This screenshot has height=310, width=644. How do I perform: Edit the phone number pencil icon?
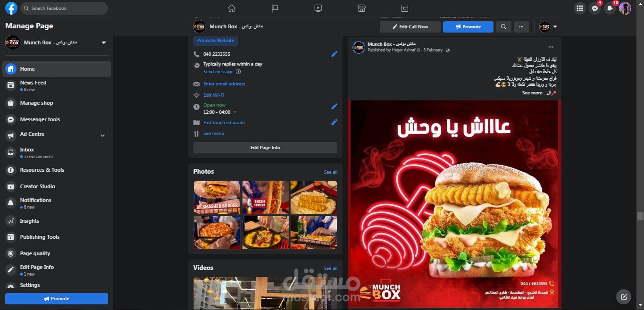334,54
